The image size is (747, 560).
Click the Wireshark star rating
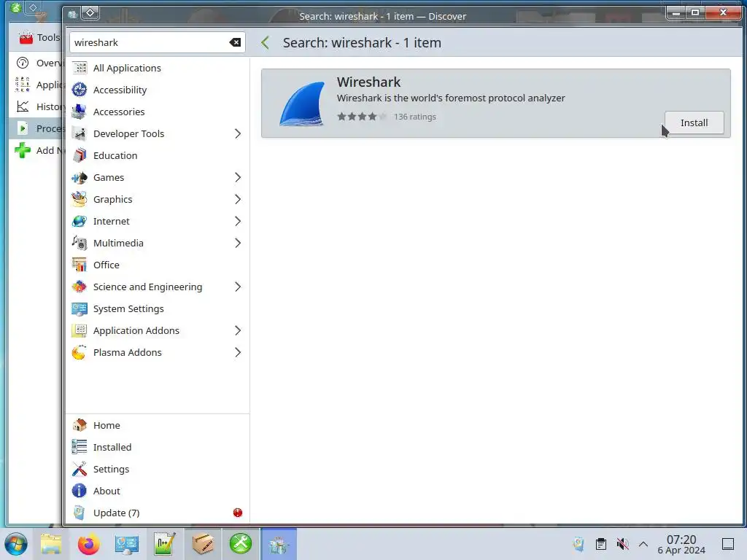(362, 117)
